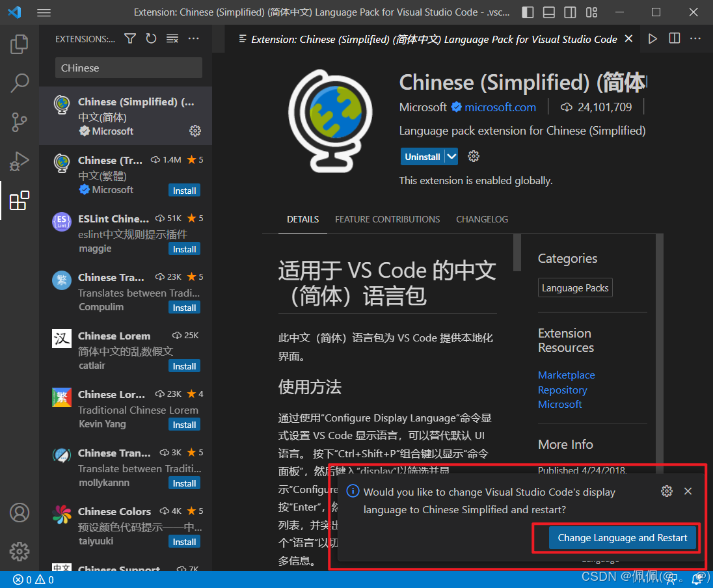Click the globe extension icon image

tap(330, 120)
